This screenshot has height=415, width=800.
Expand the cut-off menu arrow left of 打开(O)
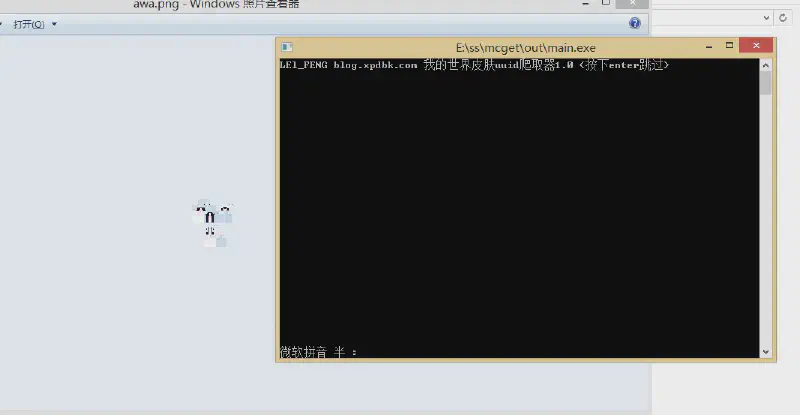click(x=2, y=24)
